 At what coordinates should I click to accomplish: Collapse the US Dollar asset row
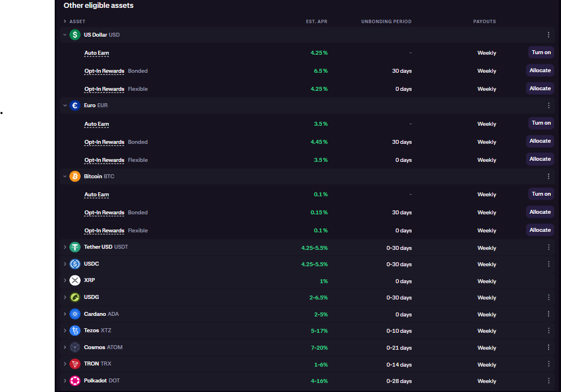[x=65, y=35]
